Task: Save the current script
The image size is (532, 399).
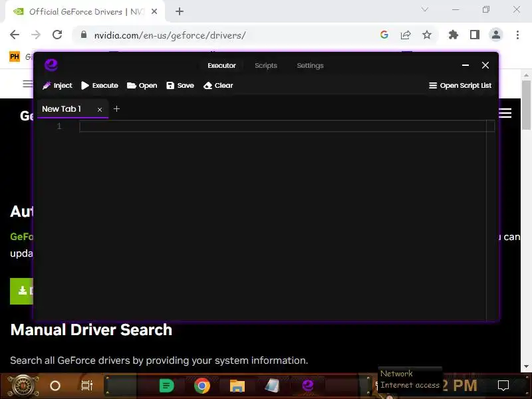Action: [x=180, y=86]
